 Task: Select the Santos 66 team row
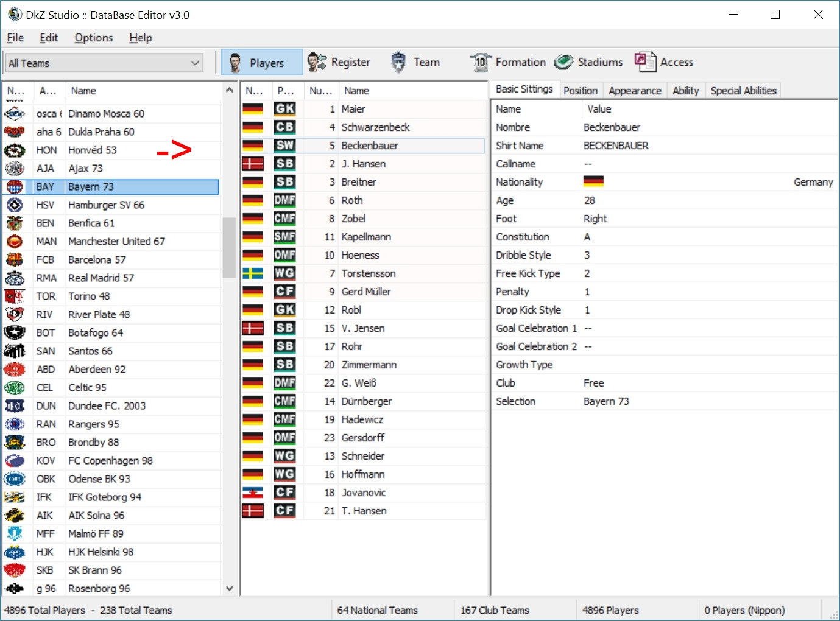111,351
